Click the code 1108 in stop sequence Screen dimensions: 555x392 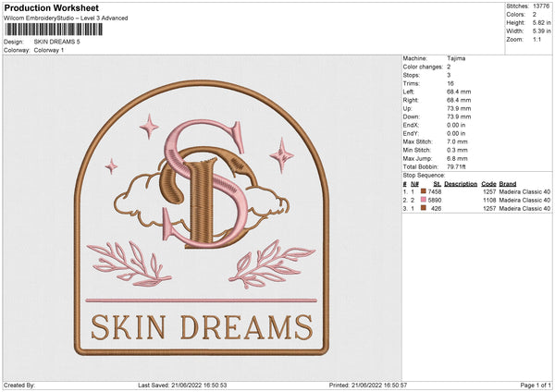pyautogui.click(x=489, y=200)
